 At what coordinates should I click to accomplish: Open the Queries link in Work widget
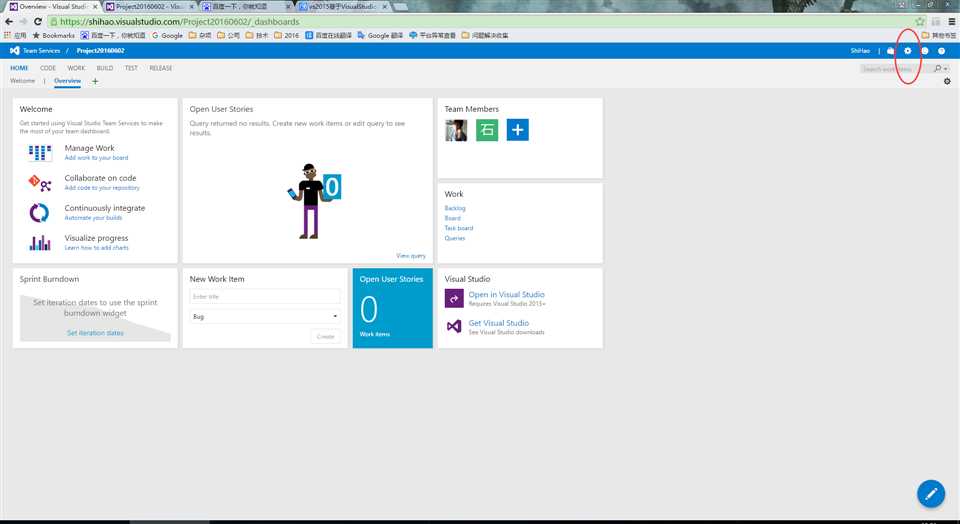pos(455,238)
